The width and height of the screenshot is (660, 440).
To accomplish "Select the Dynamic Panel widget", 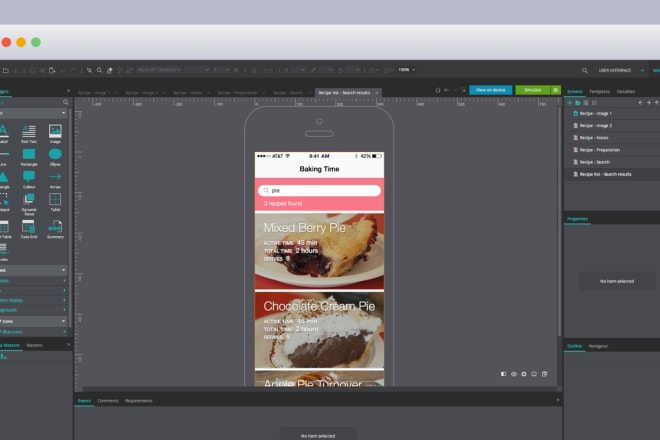I will point(29,204).
